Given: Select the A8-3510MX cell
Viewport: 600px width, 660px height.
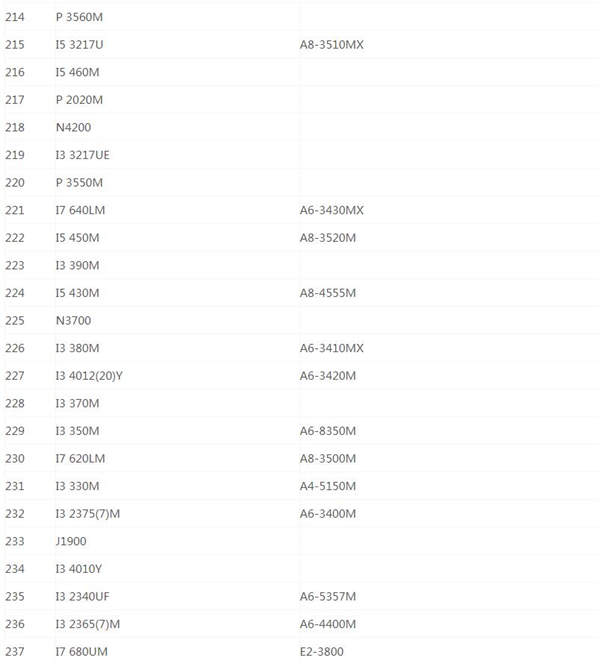Looking at the screenshot, I should click(x=331, y=45).
